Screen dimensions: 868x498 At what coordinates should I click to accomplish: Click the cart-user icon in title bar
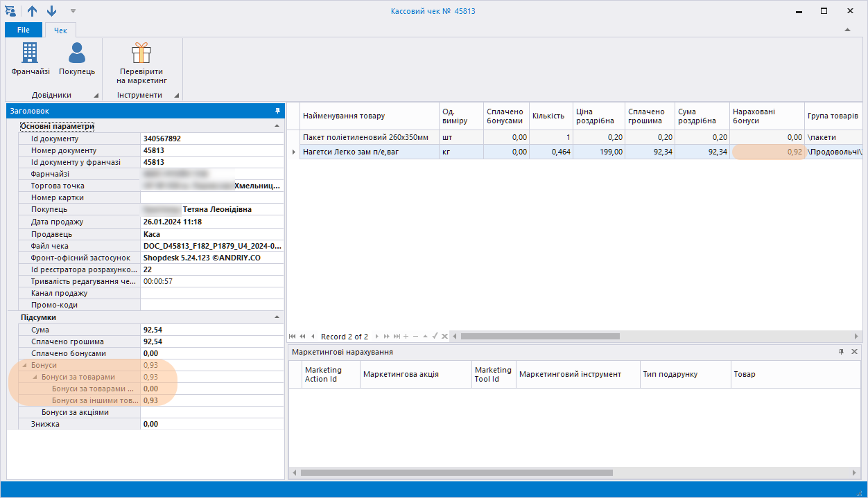[10, 11]
